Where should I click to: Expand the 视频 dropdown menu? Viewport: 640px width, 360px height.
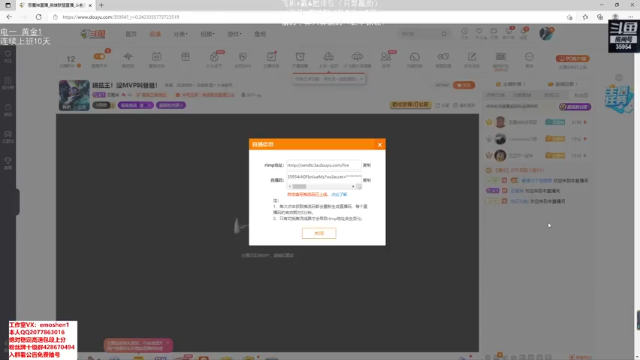207,34
